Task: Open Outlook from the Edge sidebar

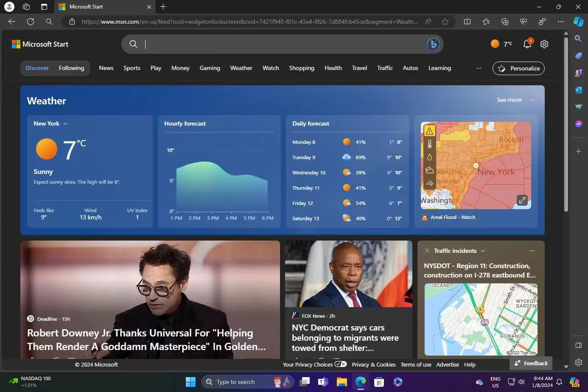Action: (x=578, y=90)
